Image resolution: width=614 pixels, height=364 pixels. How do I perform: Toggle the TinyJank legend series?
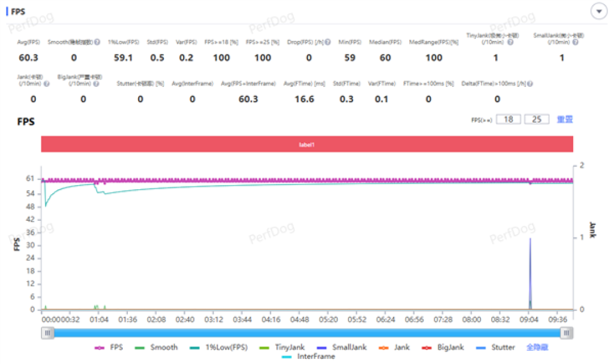pos(281,347)
